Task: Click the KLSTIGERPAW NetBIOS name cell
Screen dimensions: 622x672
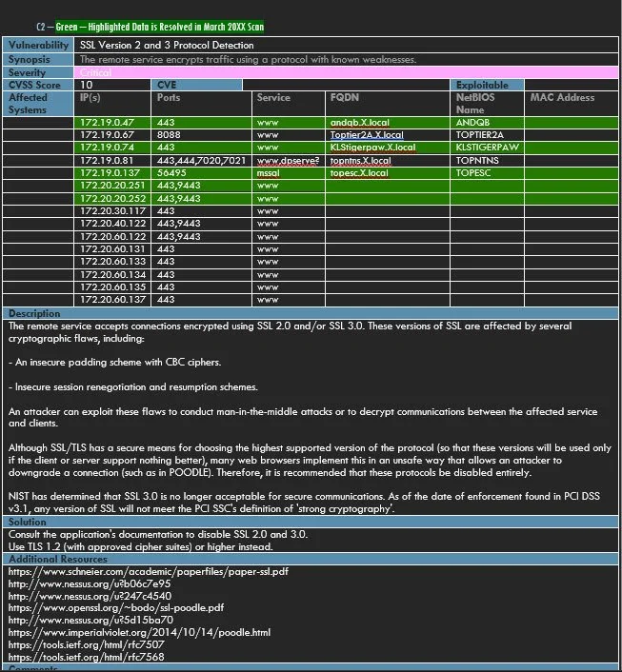Action: pyautogui.click(x=487, y=148)
